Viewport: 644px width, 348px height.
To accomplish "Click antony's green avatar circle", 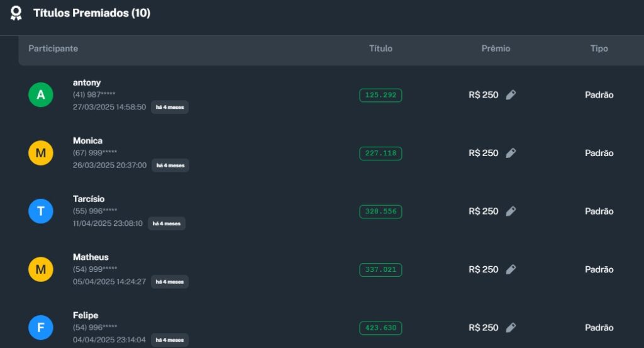I will (41, 95).
